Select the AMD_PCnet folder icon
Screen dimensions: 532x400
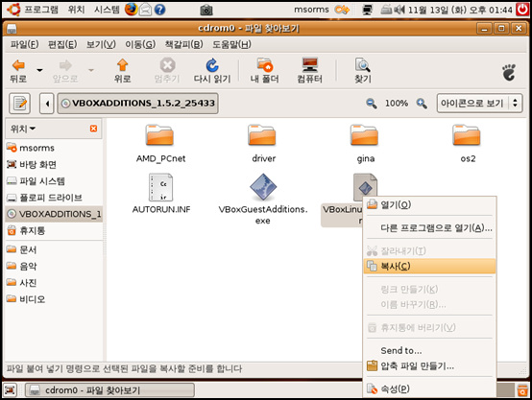pos(159,135)
